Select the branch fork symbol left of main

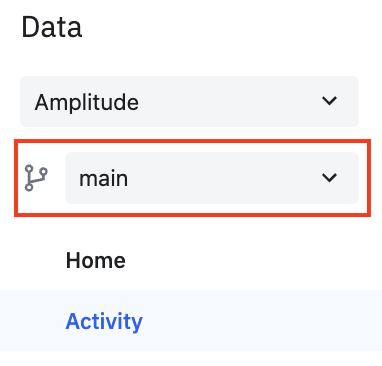[x=36, y=178]
